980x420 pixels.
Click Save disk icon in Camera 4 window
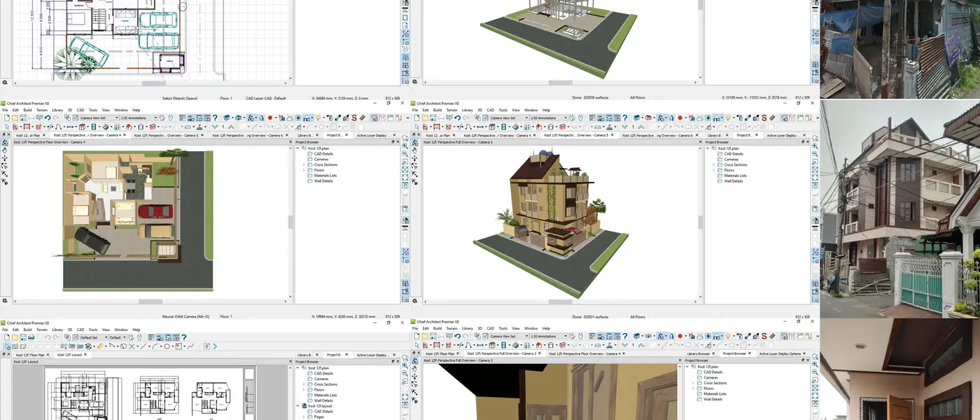click(x=23, y=118)
